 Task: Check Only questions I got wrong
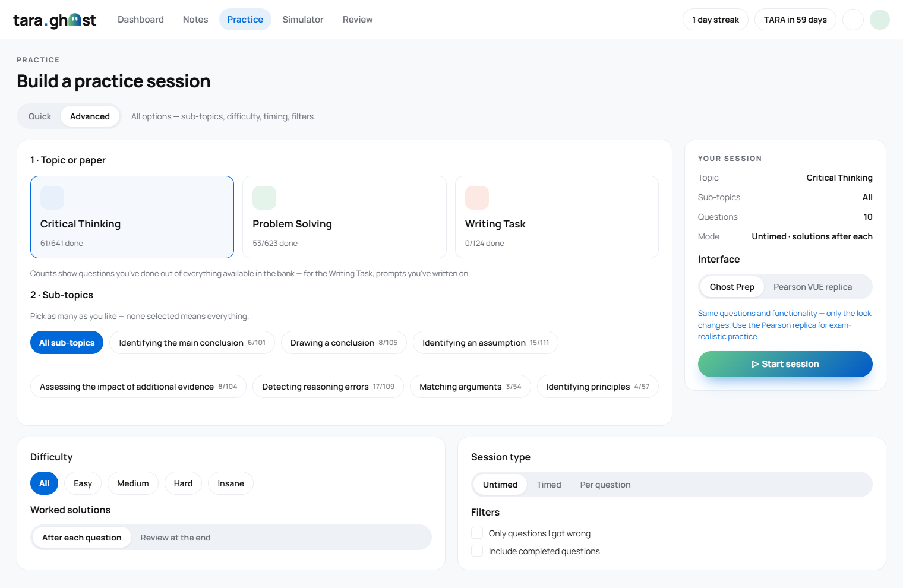[x=477, y=533]
